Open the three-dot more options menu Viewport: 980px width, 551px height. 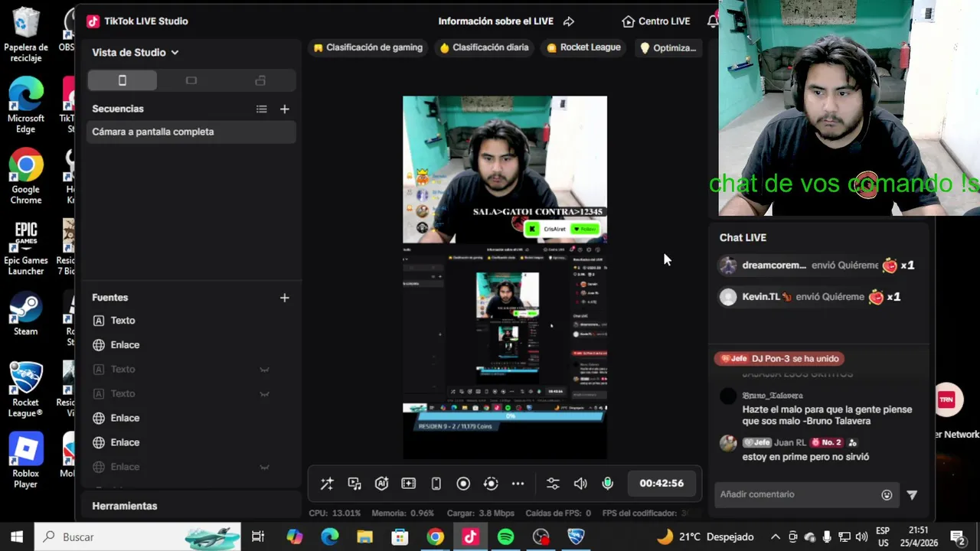point(518,484)
